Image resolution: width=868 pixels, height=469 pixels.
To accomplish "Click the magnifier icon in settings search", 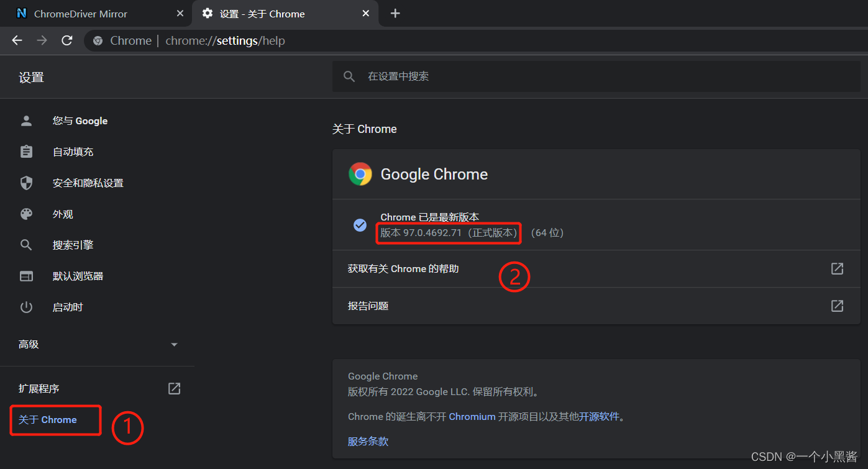I will click(x=349, y=76).
